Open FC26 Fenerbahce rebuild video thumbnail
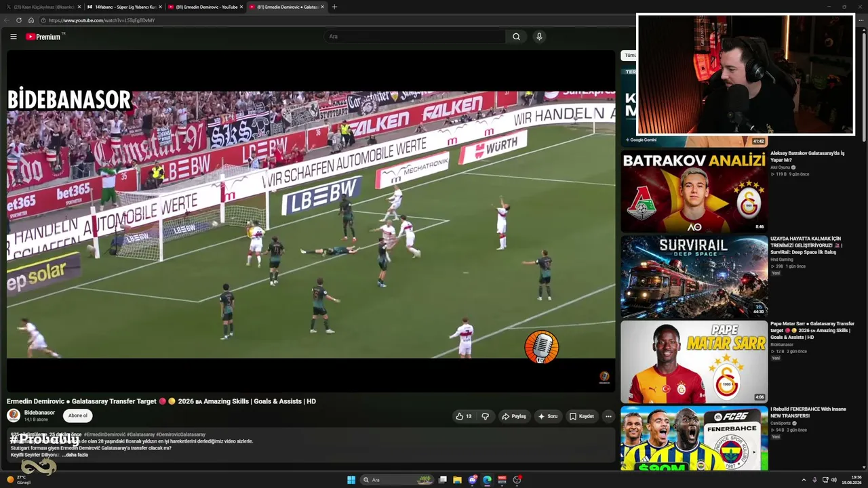The image size is (868, 488). click(x=694, y=439)
